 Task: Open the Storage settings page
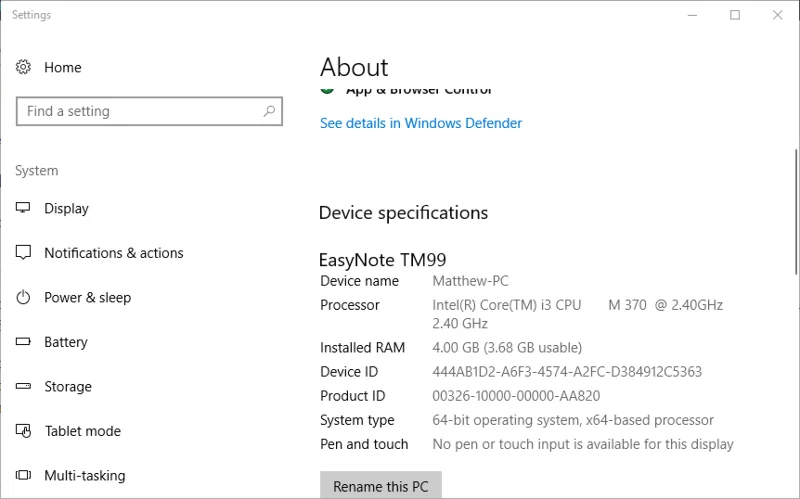pyautogui.click(x=68, y=386)
